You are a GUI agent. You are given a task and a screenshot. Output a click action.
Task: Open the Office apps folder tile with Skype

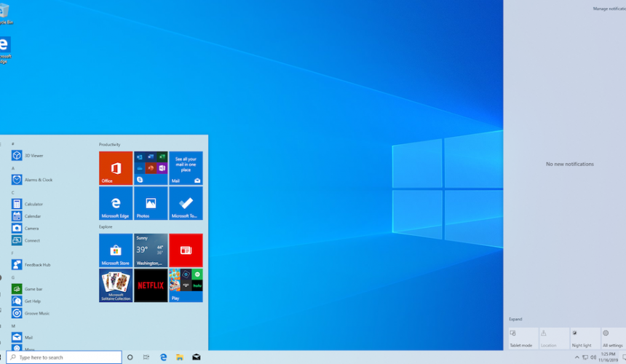click(151, 168)
